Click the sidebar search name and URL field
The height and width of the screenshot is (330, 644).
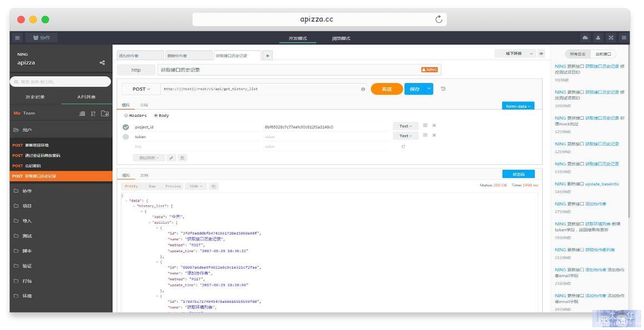pos(60,82)
